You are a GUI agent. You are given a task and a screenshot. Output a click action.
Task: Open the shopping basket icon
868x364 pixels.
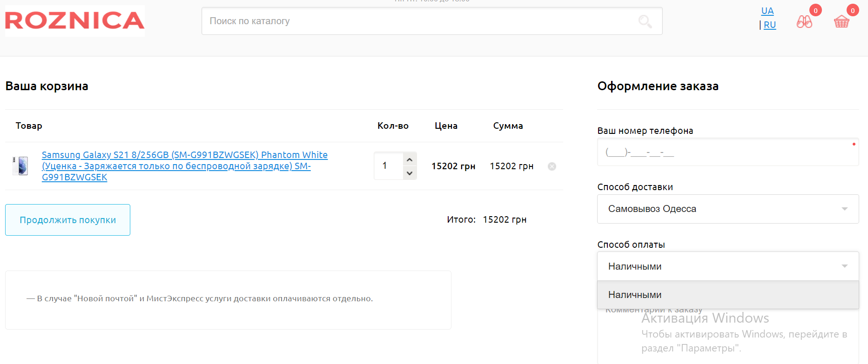tap(841, 21)
